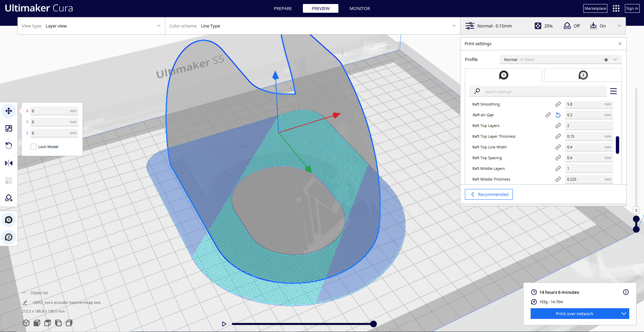Close the Print settings panel
Image resolution: width=644 pixels, height=332 pixels.
point(620,44)
